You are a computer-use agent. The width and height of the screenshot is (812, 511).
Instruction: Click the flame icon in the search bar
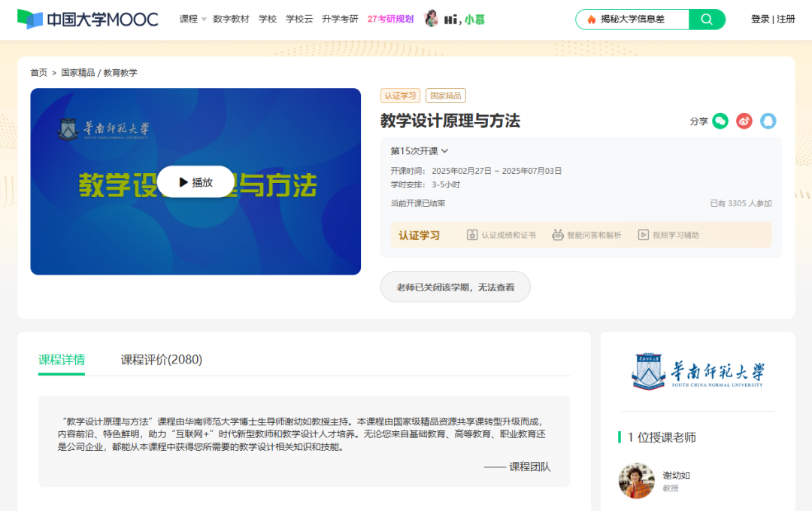coord(592,19)
